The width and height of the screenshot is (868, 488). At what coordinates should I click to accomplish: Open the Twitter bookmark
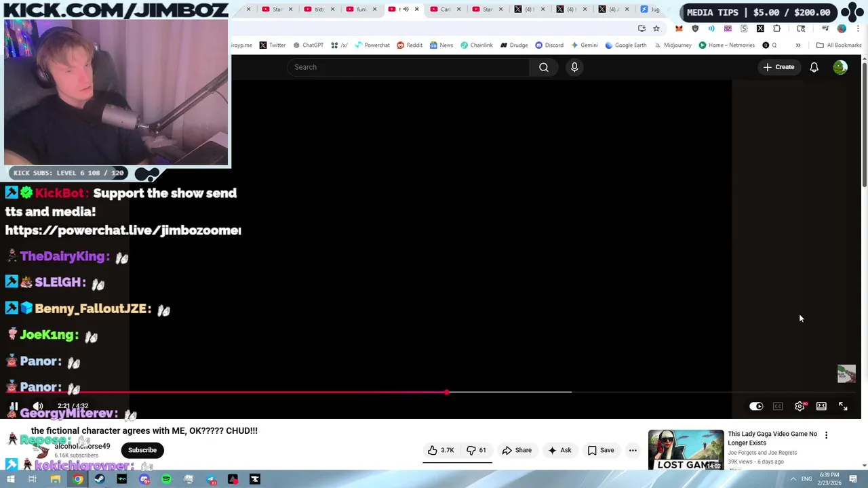[x=272, y=45]
